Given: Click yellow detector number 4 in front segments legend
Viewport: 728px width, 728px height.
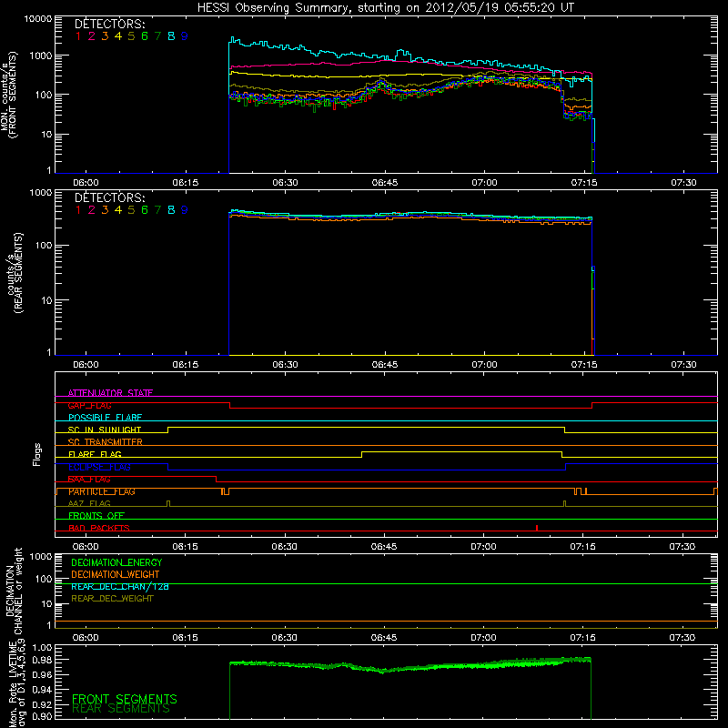Looking at the screenshot, I should [118, 36].
